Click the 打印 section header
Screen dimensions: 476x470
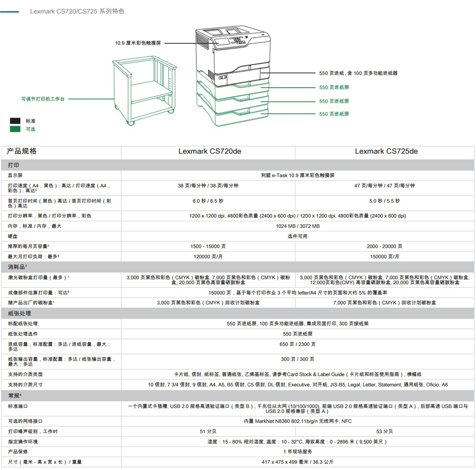[237, 165]
